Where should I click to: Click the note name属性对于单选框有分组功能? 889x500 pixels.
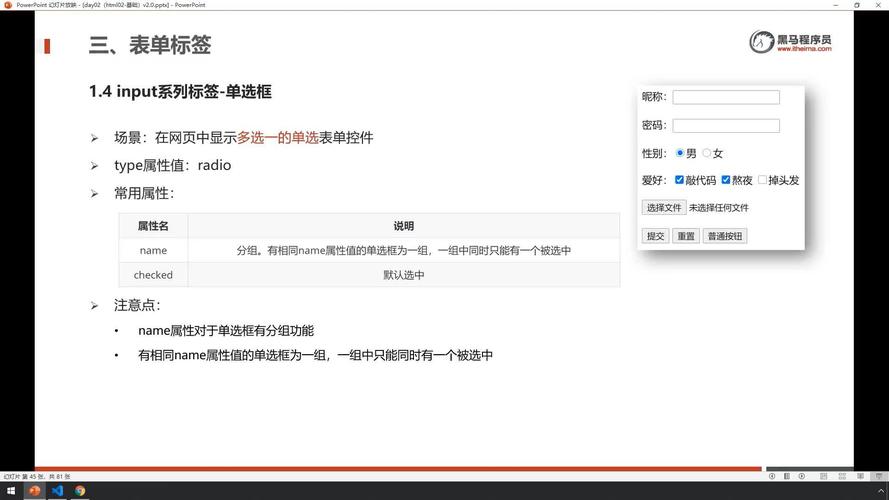pos(226,330)
